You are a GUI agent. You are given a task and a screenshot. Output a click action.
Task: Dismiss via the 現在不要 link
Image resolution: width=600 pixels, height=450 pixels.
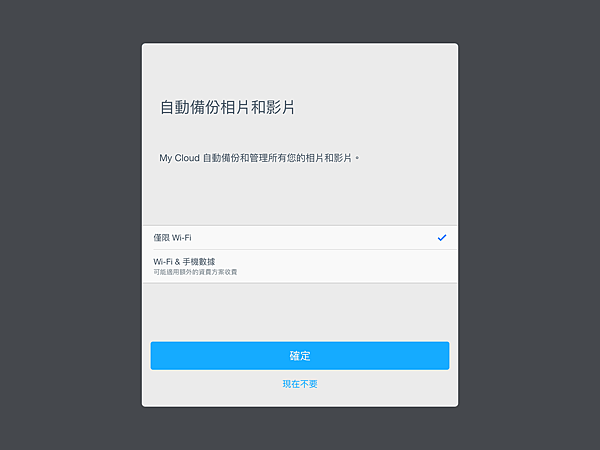[x=300, y=384]
